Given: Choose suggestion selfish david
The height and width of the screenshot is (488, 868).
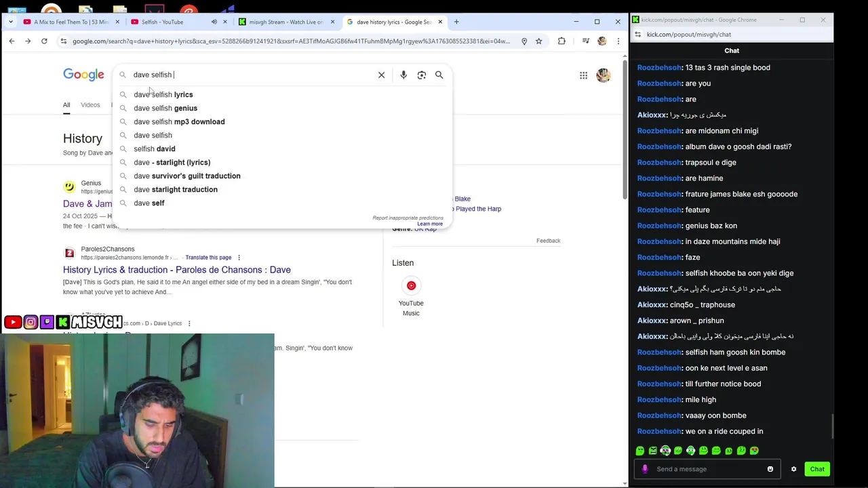Looking at the screenshot, I should (x=282, y=148).
